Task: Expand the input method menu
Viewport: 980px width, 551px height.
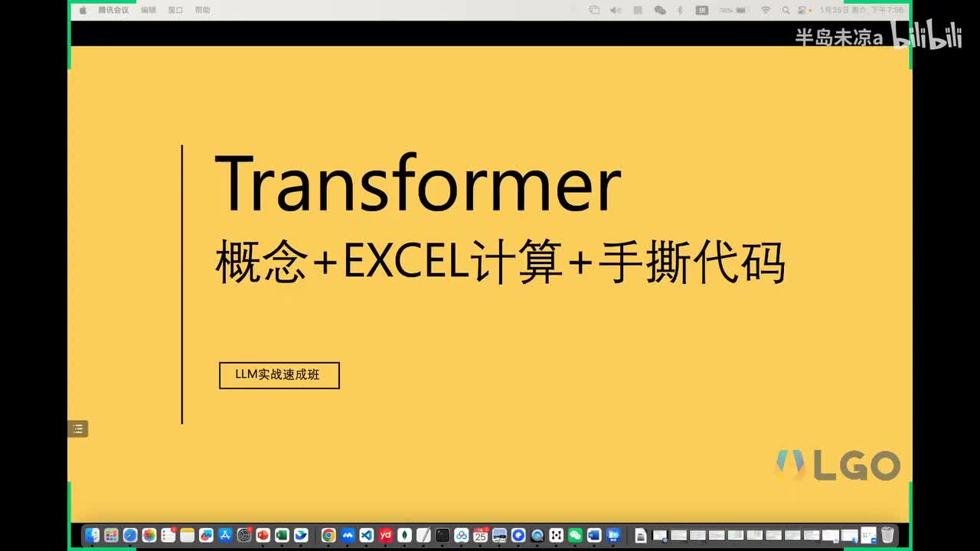Action: click(702, 10)
